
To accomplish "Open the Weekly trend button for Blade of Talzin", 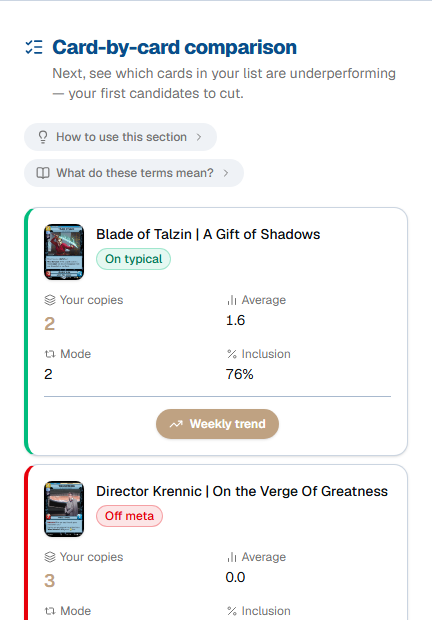I will (x=217, y=424).
